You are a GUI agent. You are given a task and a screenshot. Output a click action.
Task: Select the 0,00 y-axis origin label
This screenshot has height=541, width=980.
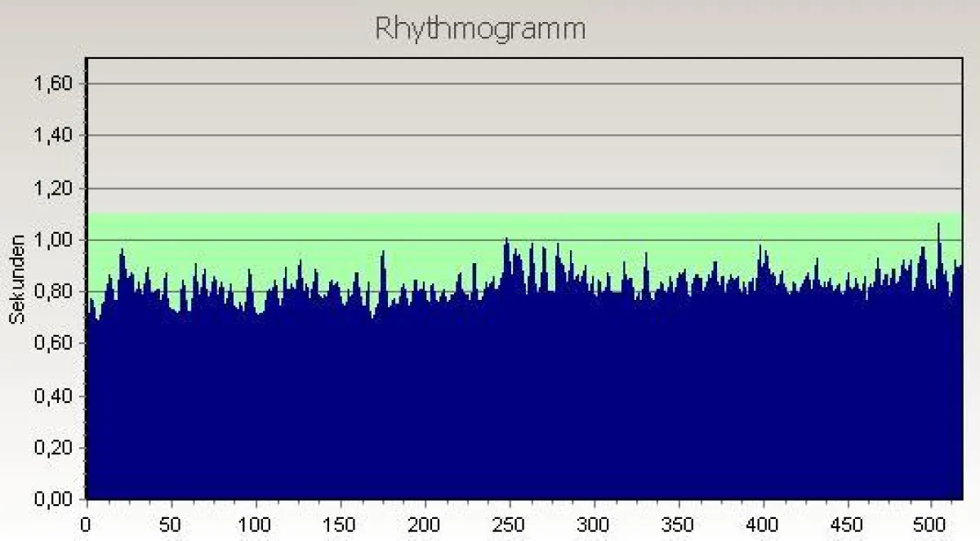pyautogui.click(x=54, y=499)
